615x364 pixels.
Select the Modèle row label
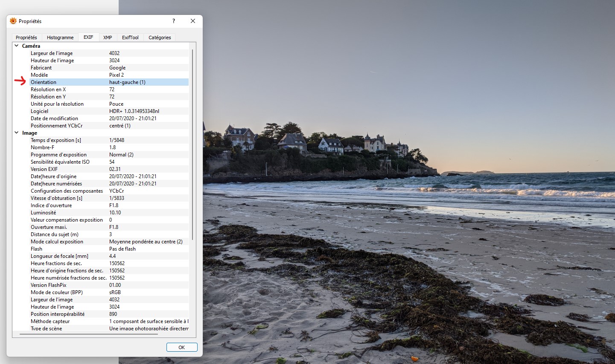tap(39, 75)
